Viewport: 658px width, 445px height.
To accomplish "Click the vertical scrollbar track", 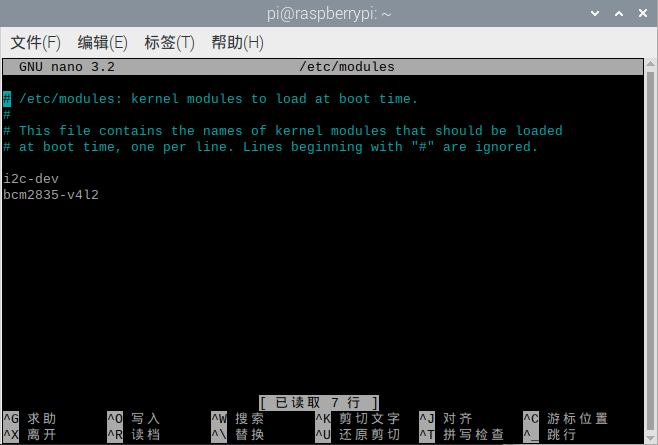I will [x=650, y=252].
